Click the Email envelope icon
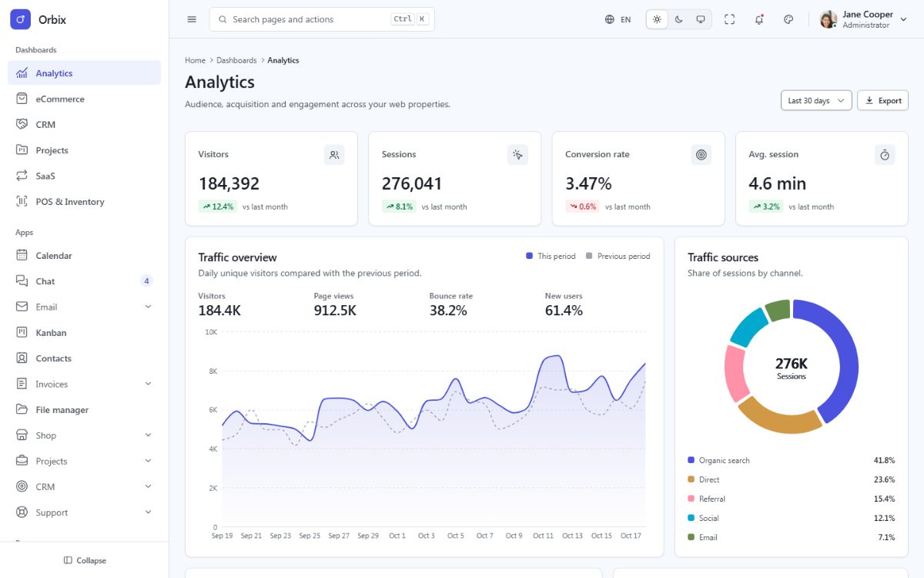This screenshot has height=578, width=924. [22, 307]
